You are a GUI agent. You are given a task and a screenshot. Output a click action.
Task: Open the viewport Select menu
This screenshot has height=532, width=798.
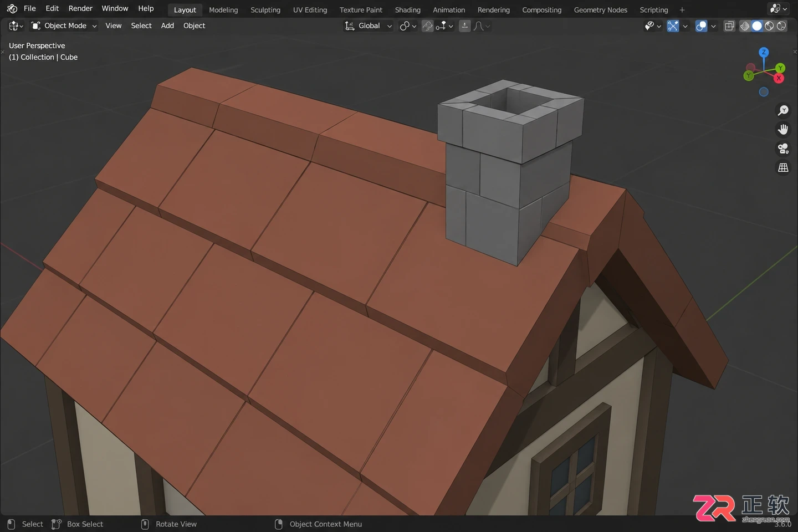141,25
